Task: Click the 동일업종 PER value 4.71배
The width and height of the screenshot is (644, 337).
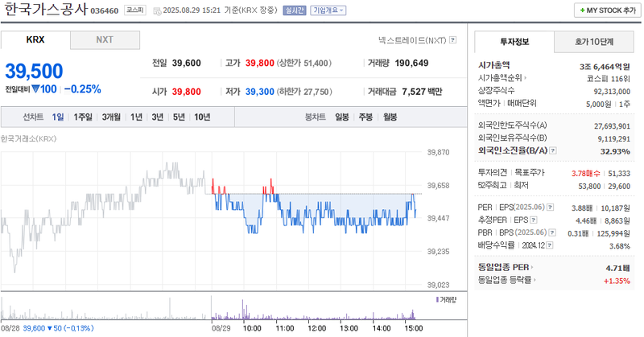Action: coord(617,268)
